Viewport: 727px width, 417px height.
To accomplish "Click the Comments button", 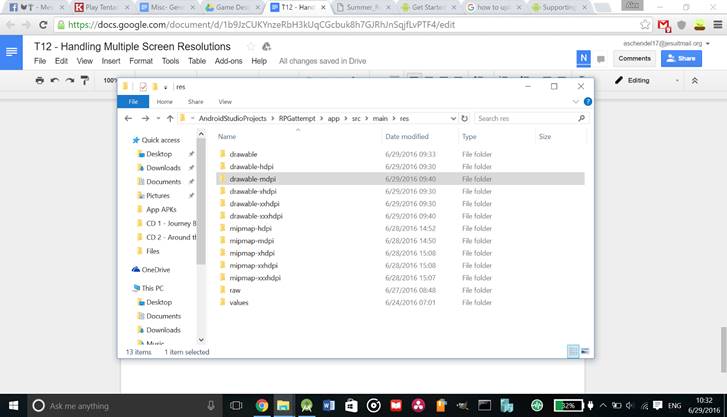I will click(634, 58).
